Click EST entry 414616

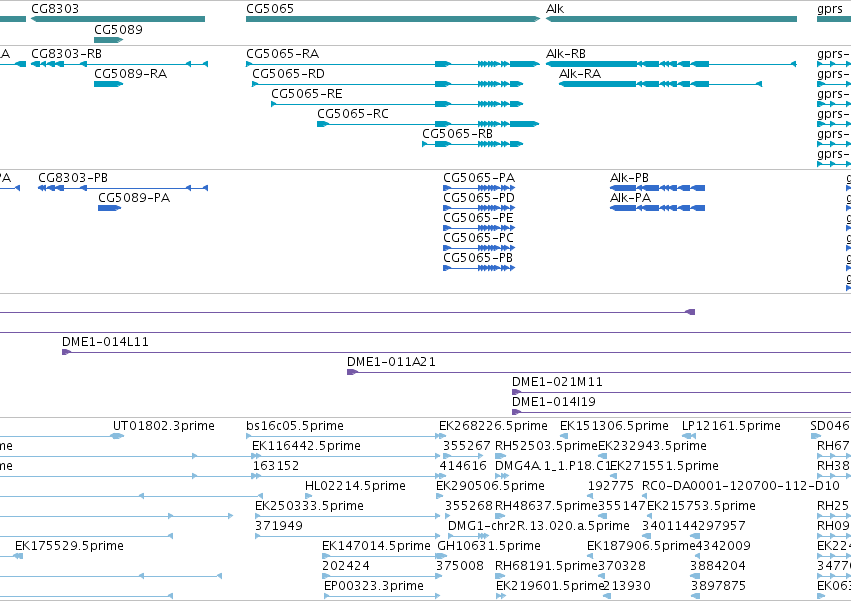click(463, 466)
